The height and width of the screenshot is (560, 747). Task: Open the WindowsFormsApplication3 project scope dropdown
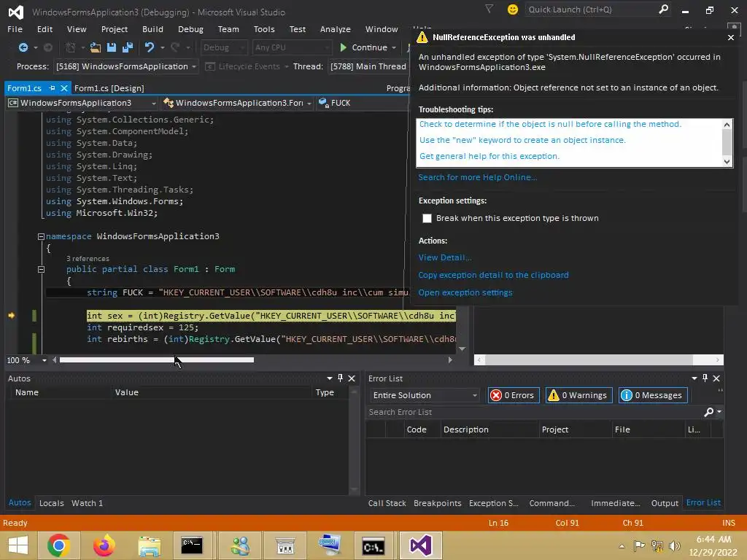click(153, 103)
